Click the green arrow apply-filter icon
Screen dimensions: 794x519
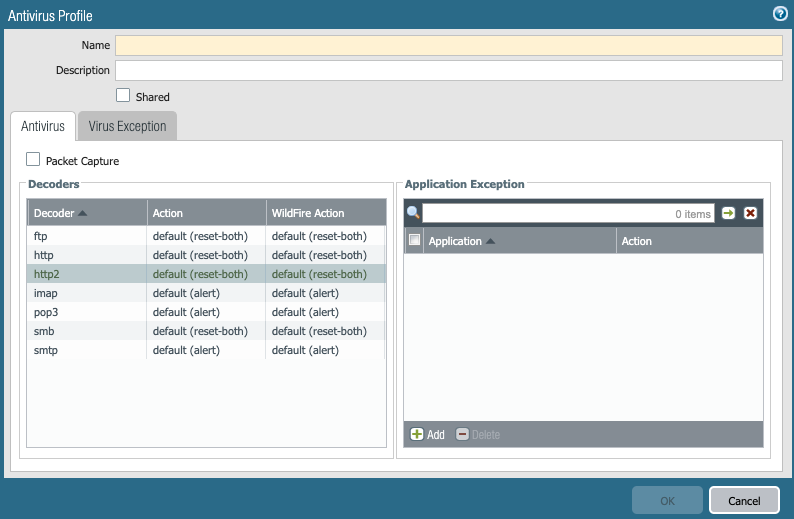click(x=729, y=213)
